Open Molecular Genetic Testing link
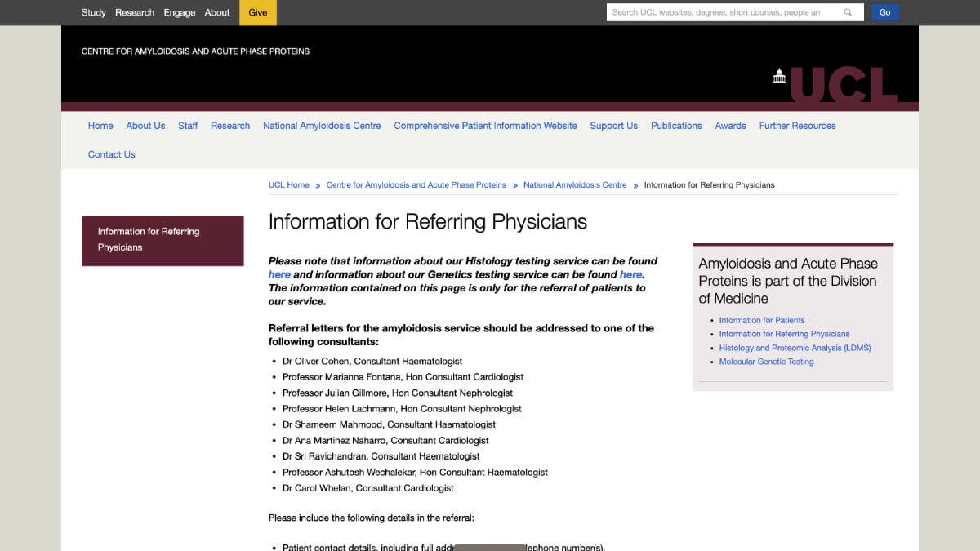Viewport: 980px width, 551px height. pos(766,362)
